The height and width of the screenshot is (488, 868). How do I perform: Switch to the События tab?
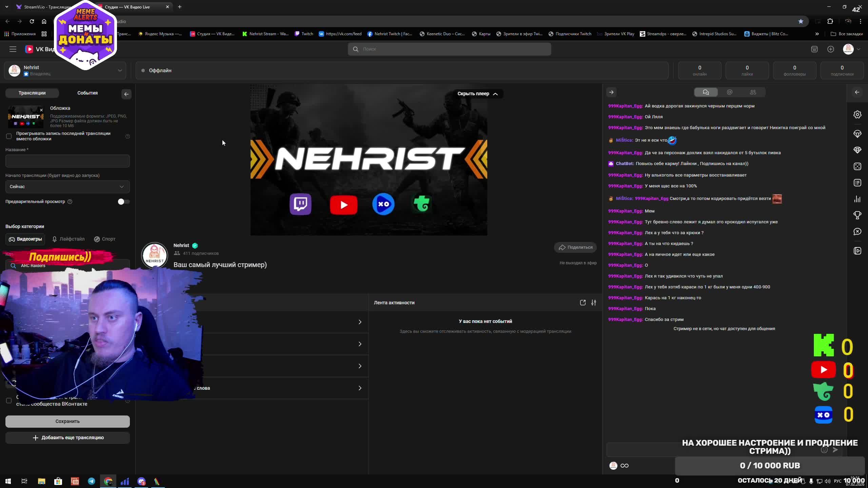tap(87, 93)
